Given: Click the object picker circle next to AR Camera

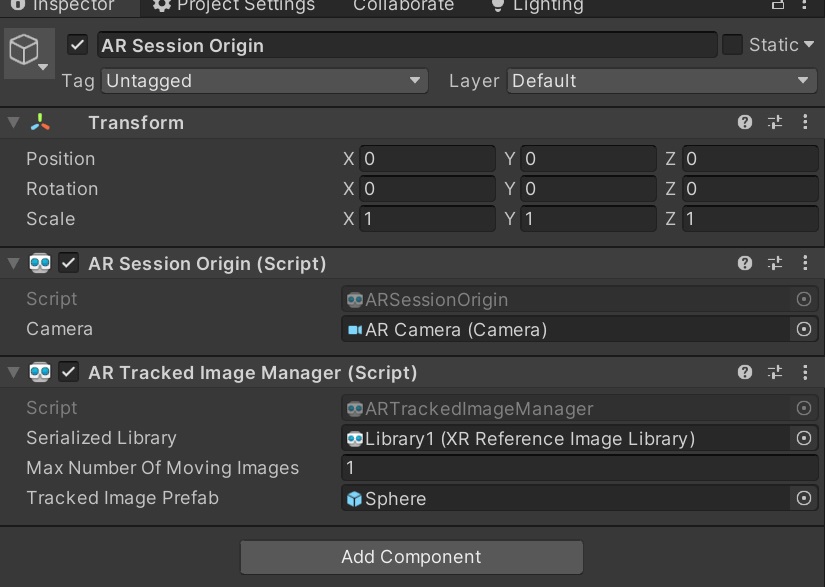Looking at the screenshot, I should [x=806, y=328].
